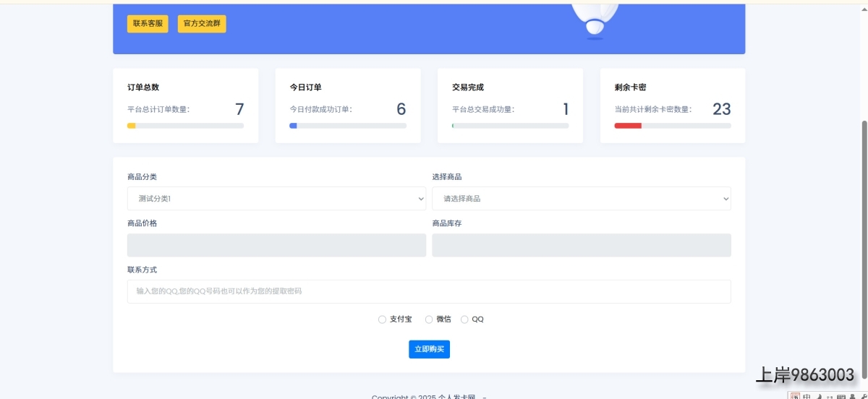This screenshot has height=399, width=868.
Task: Open the 官方交流群 link button
Action: tap(202, 24)
